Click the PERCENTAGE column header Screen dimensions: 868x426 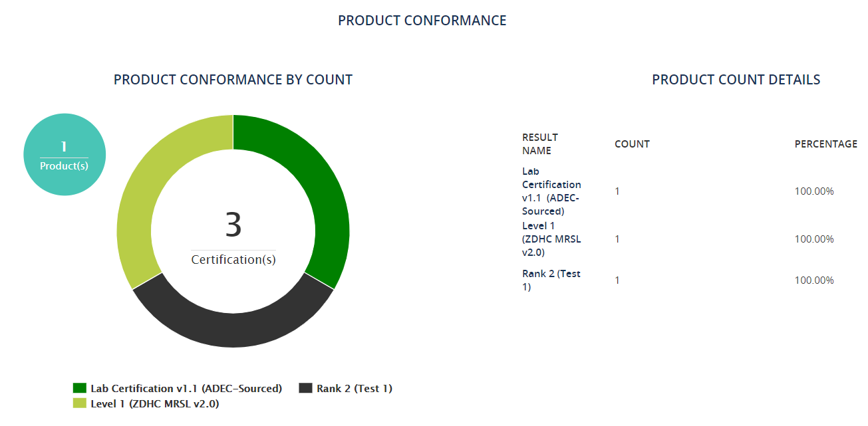click(825, 144)
